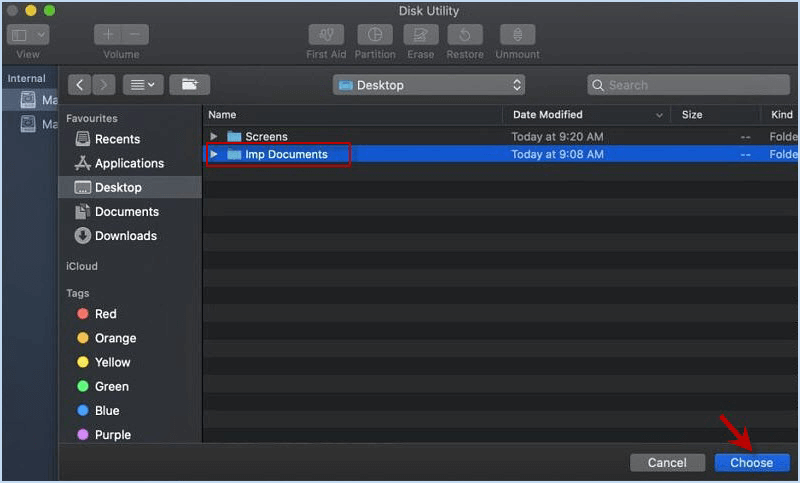Click the yellow minimize window button
This screenshot has height=483, width=800.
(x=31, y=10)
